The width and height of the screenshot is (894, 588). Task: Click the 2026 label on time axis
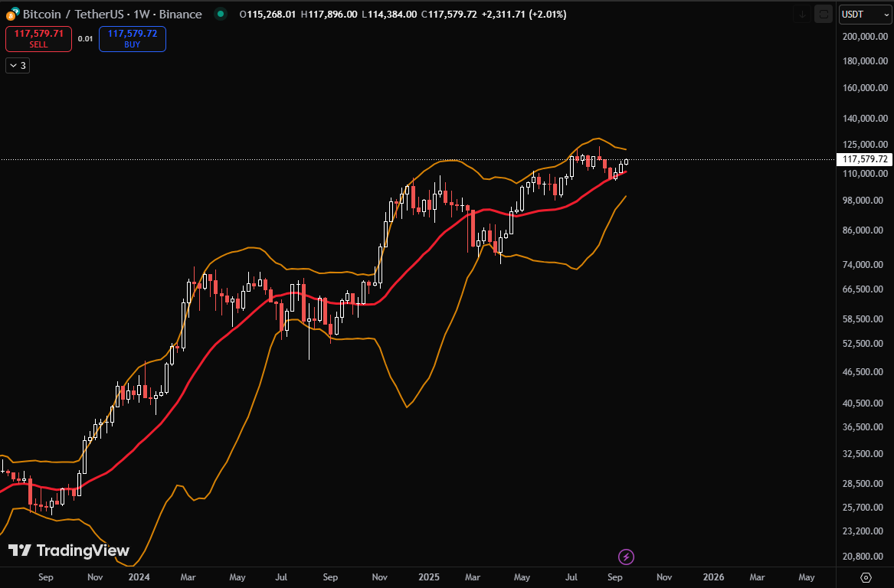coord(713,577)
